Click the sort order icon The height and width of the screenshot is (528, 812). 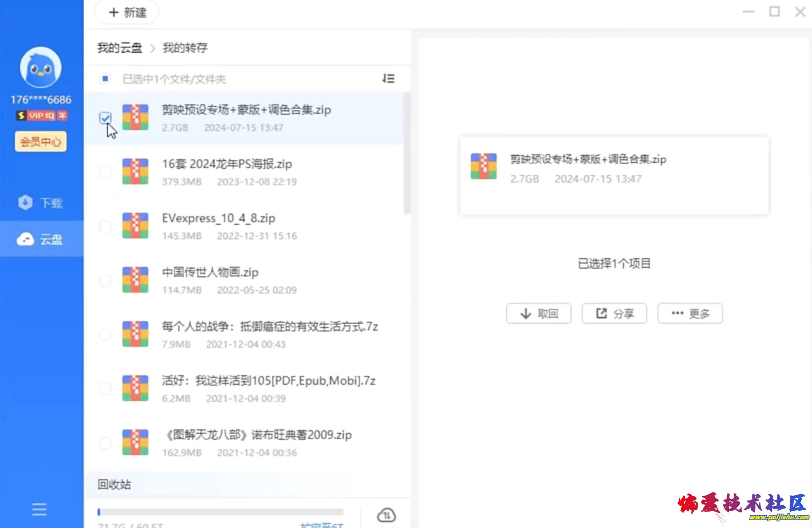pos(388,79)
